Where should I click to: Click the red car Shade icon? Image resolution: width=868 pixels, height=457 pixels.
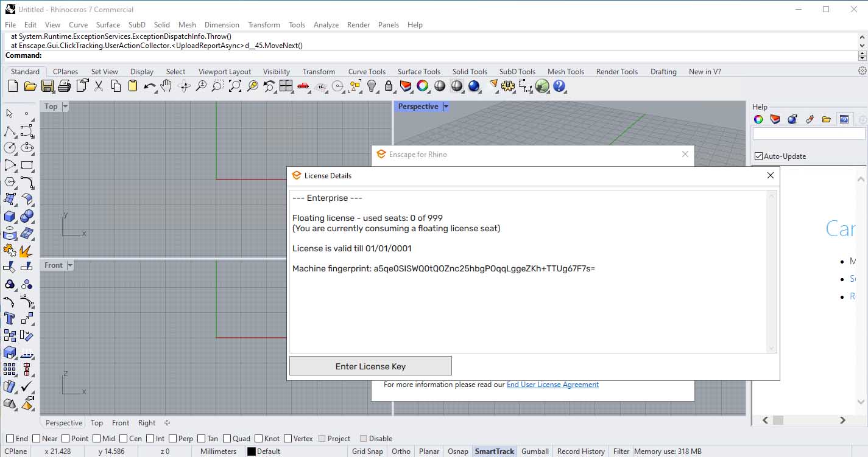point(303,86)
